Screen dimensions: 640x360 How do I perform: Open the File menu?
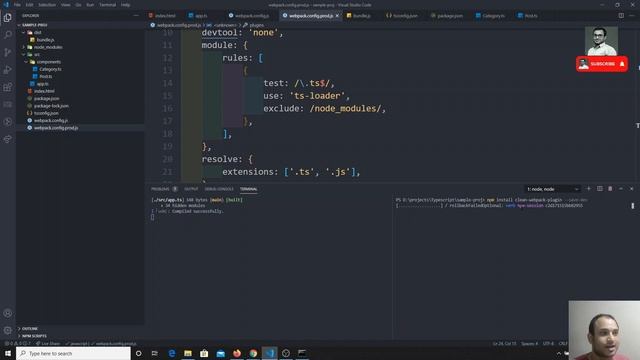pyautogui.click(x=17, y=5)
